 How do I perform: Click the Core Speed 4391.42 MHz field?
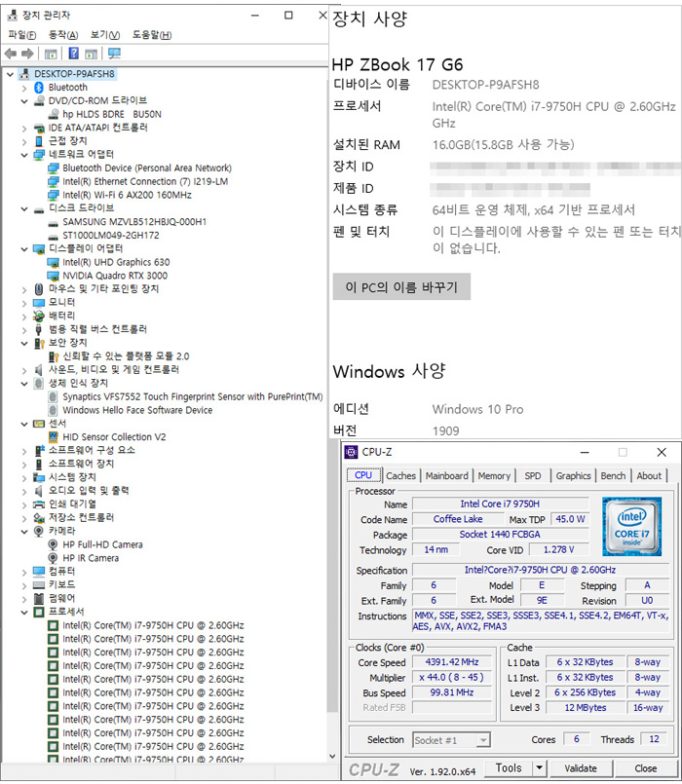452,662
